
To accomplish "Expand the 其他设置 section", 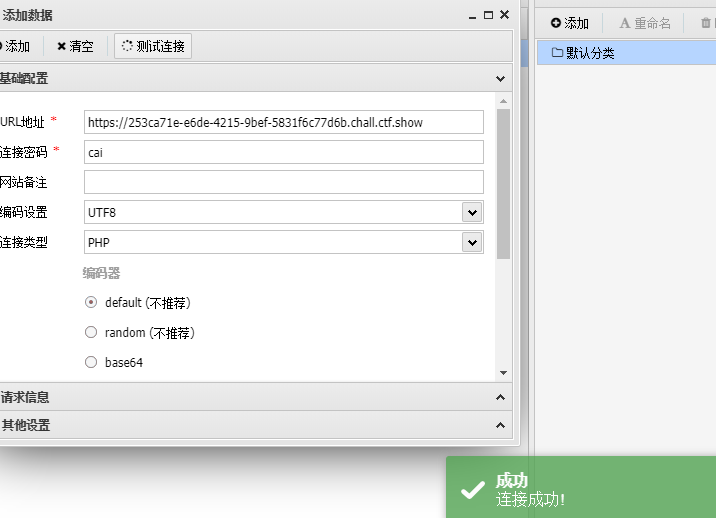I will 500,425.
